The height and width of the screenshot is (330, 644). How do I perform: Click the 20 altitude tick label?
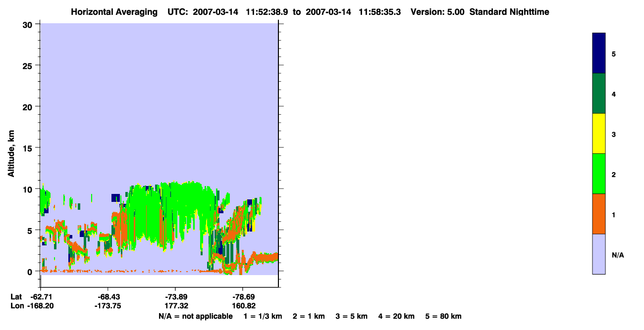pos(29,106)
